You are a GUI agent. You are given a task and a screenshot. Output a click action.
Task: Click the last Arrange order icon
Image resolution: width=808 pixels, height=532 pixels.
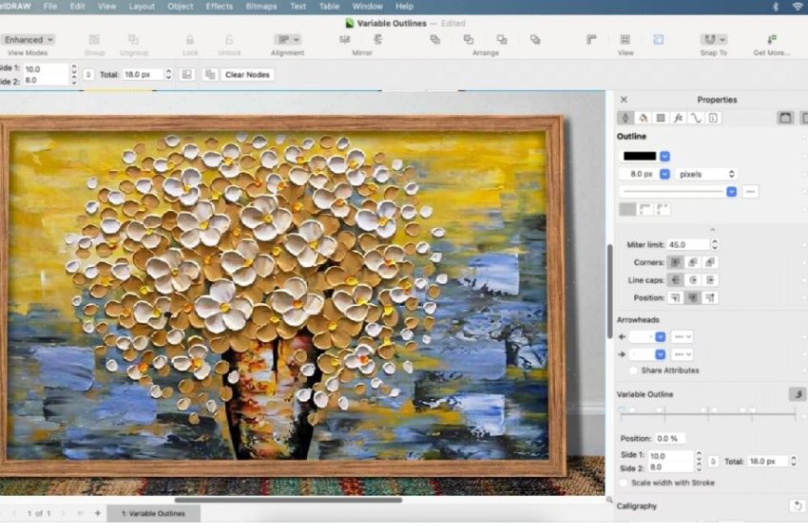[535, 40]
